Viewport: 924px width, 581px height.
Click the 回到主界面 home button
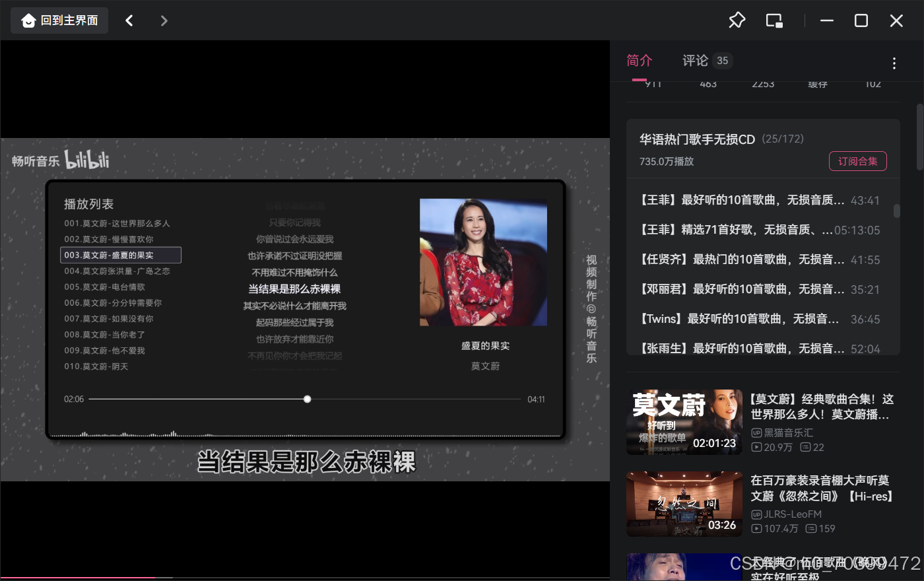tap(59, 20)
